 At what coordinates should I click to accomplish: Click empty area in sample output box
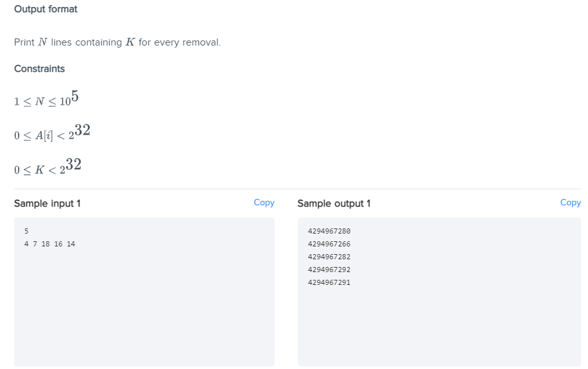[439, 326]
